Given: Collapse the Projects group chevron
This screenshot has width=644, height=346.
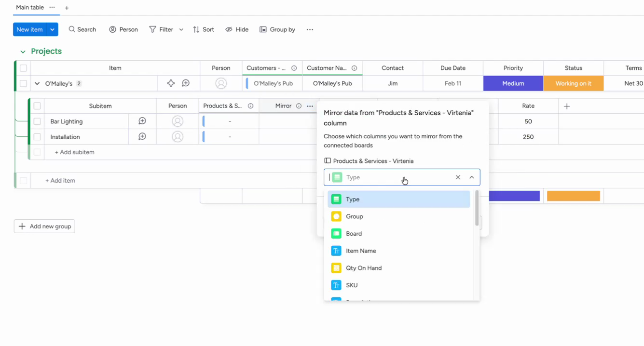Looking at the screenshot, I should [22, 51].
